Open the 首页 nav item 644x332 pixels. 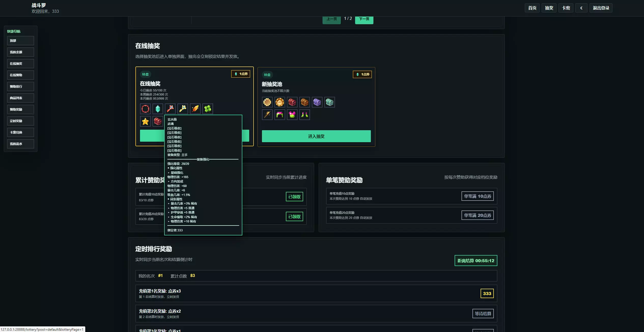(x=532, y=8)
